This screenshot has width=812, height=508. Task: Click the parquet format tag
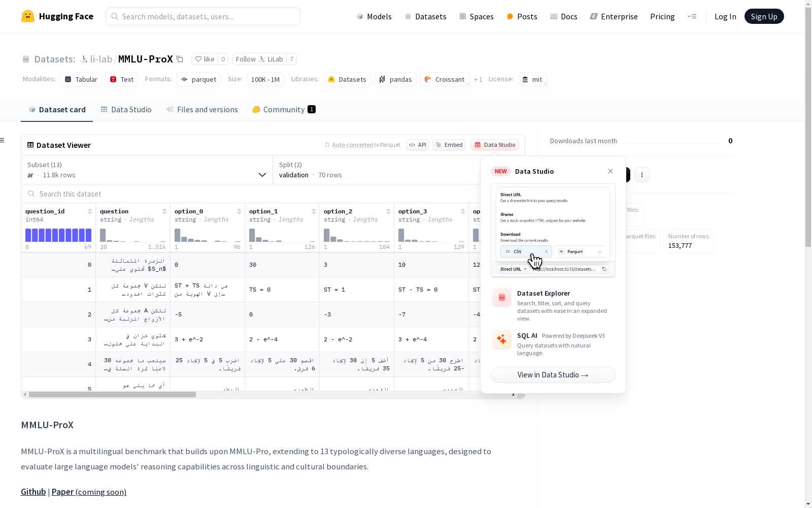pyautogui.click(x=198, y=79)
